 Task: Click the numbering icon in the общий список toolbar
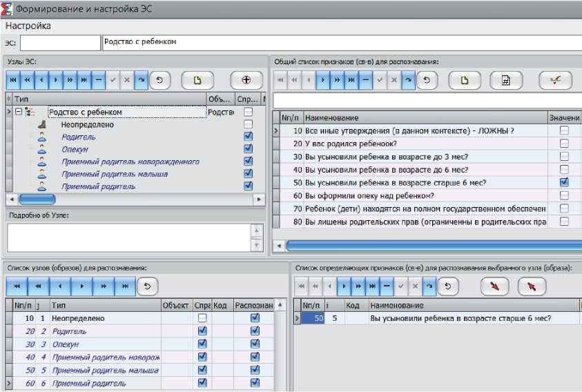coord(505,80)
